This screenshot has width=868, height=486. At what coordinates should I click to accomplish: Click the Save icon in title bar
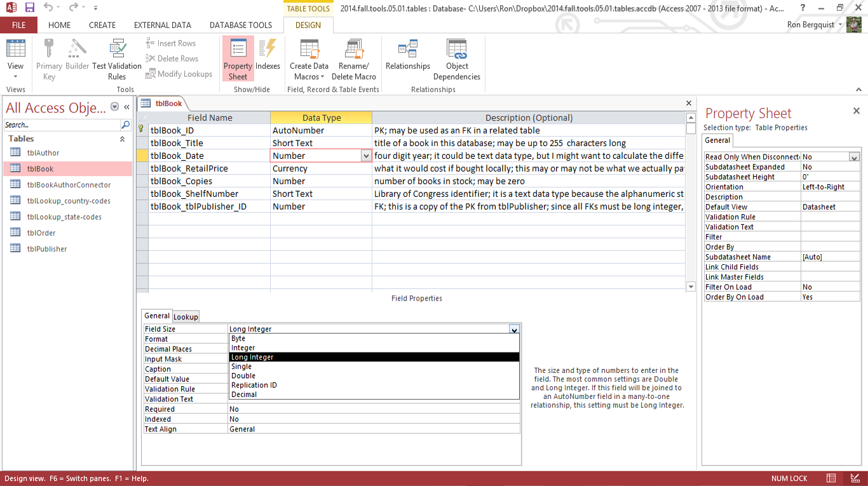(x=30, y=8)
